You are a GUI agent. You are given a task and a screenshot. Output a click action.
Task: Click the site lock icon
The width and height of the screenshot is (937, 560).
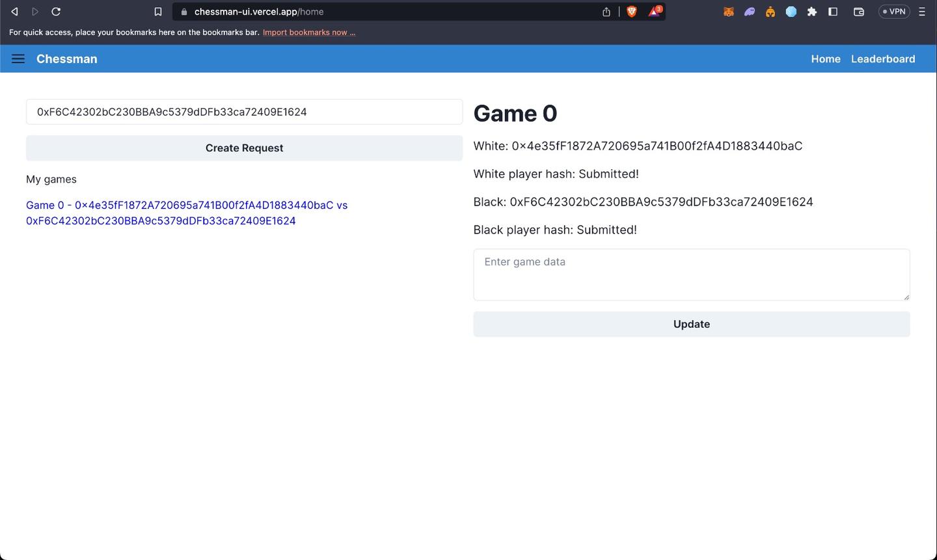[184, 12]
